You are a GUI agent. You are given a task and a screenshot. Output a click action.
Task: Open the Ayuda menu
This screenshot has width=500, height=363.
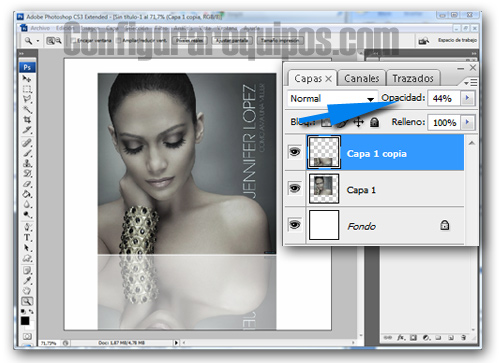252,28
